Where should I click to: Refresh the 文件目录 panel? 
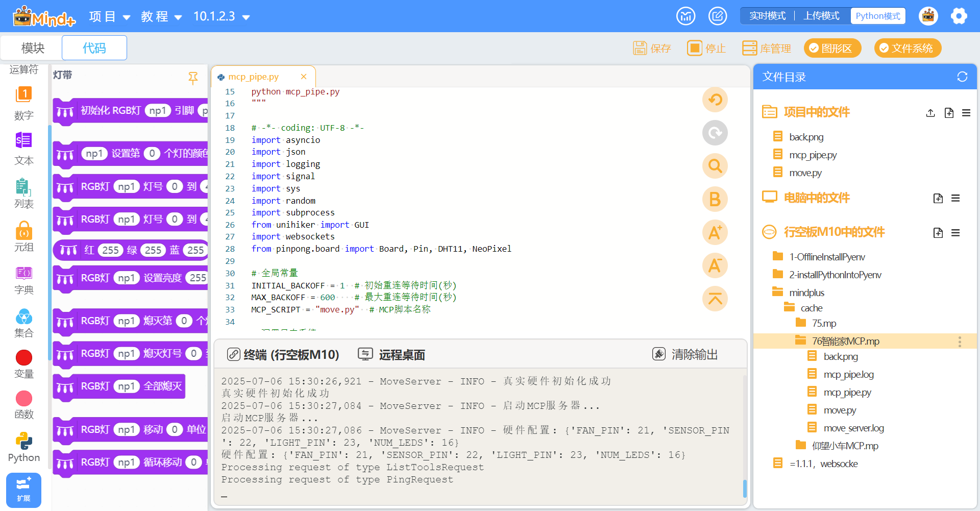click(962, 77)
